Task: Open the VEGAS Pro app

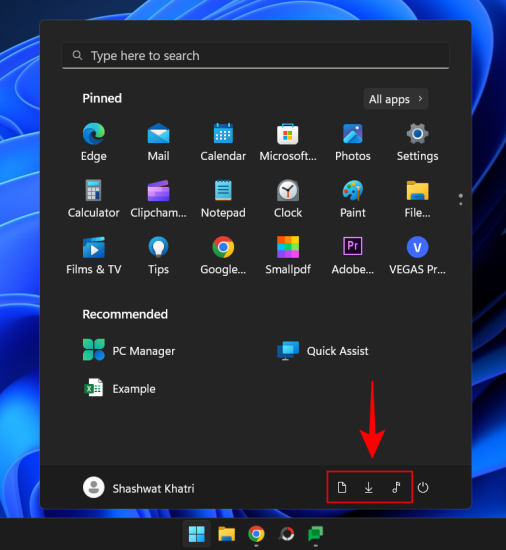Action: coord(417,255)
